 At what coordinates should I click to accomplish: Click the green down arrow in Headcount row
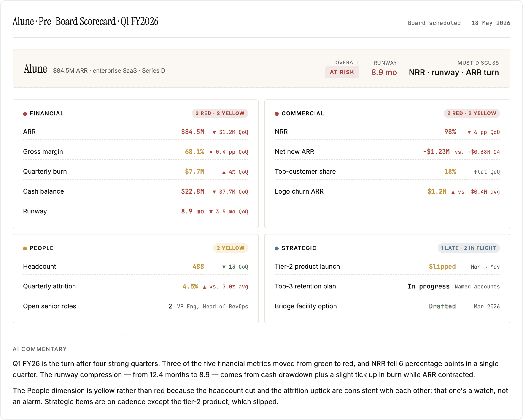[x=224, y=267]
